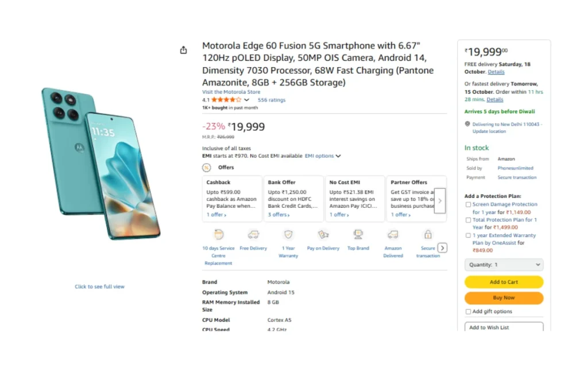This screenshot has width=588, height=392.
Task: Open the Bank Offer 3 offers card
Action: pyautogui.click(x=293, y=199)
